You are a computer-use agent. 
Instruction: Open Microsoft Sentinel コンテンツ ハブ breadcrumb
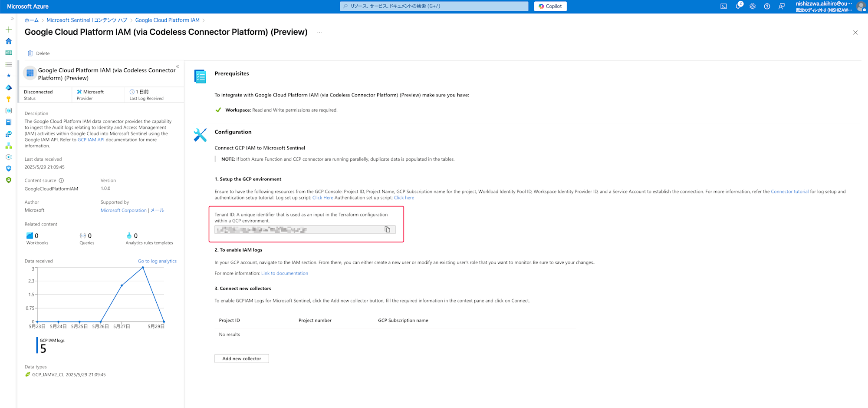[87, 20]
